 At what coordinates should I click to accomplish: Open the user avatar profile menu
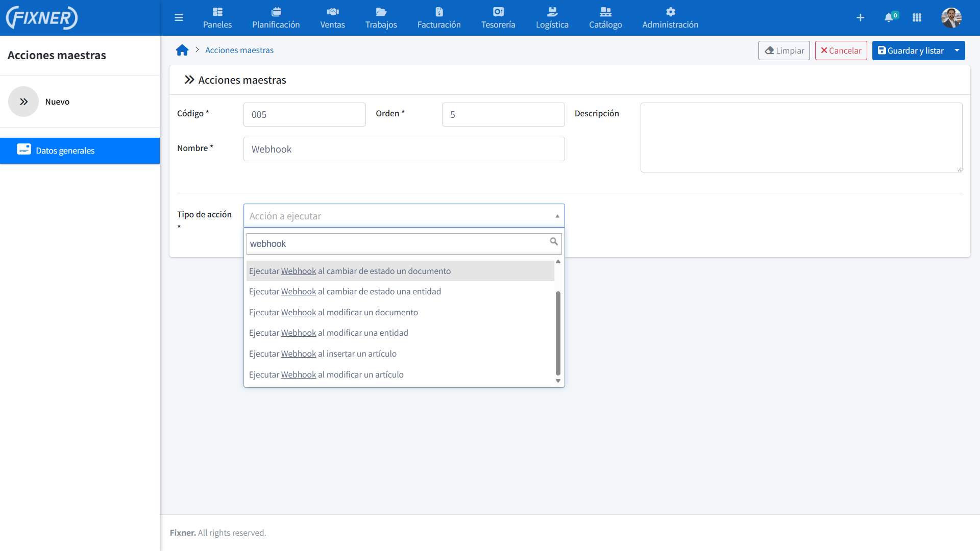point(951,18)
